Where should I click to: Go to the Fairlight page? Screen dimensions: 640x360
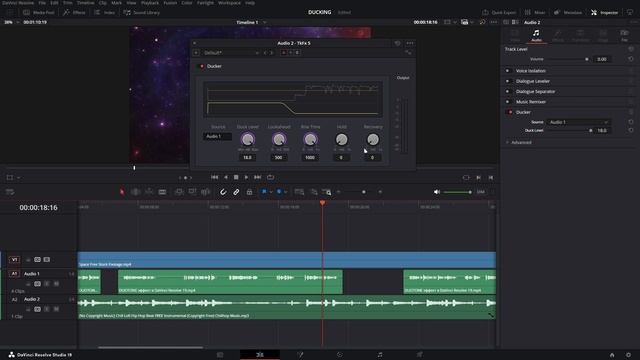click(x=380, y=355)
